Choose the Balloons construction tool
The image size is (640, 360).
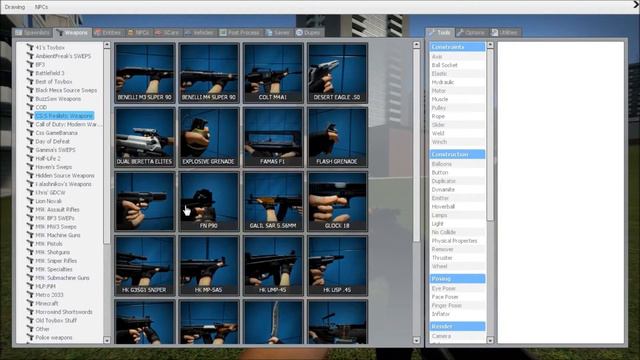pos(457,164)
